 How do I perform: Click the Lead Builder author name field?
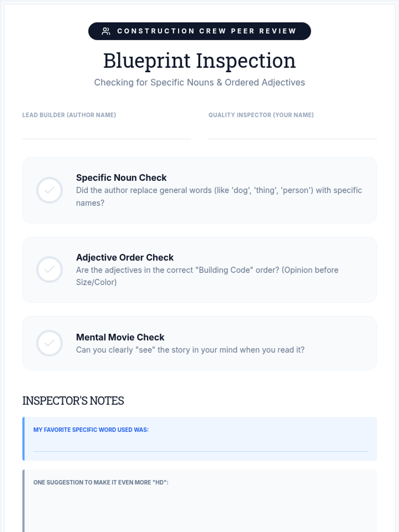(106, 131)
